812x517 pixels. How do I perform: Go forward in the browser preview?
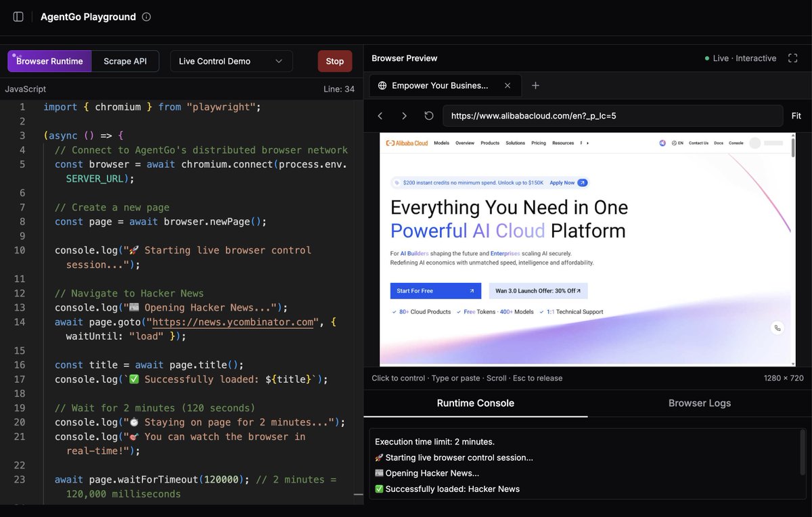tap(405, 116)
